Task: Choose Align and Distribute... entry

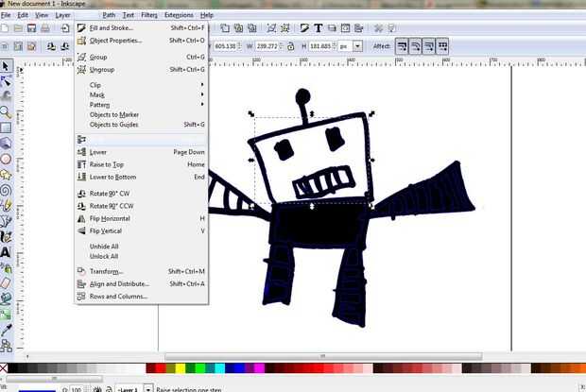Action: [x=141, y=283]
